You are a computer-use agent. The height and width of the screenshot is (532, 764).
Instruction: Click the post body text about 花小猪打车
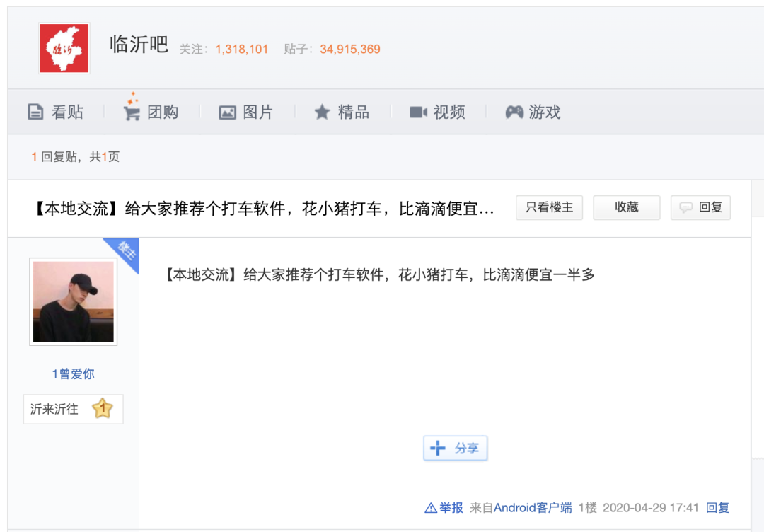[x=379, y=274]
